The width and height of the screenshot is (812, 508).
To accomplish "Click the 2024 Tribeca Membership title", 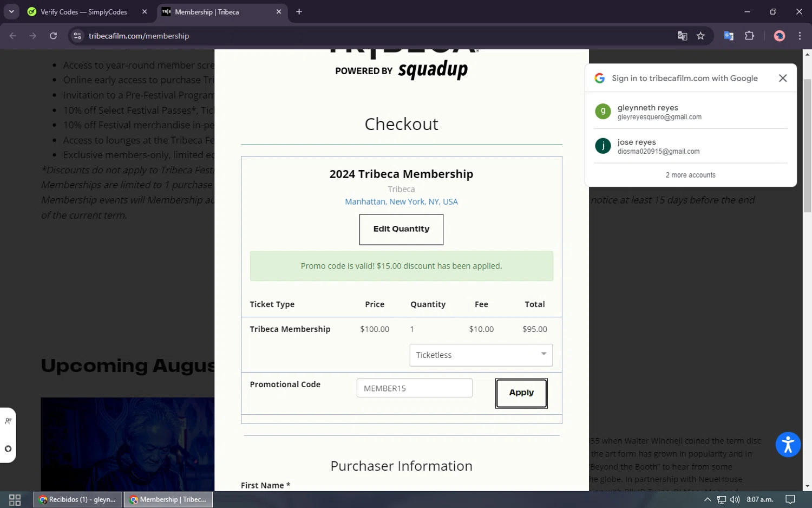I will pos(401,174).
